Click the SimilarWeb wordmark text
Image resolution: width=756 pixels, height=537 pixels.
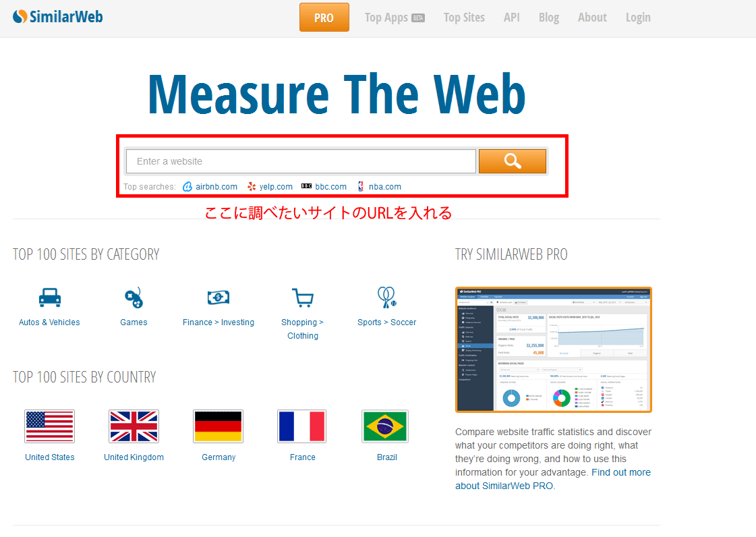click(x=66, y=17)
